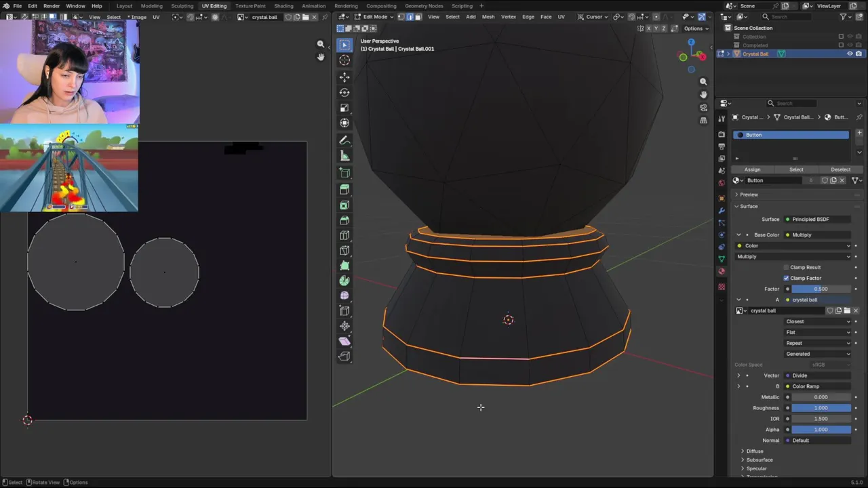Select the Inset Faces tool

[x=344, y=205]
